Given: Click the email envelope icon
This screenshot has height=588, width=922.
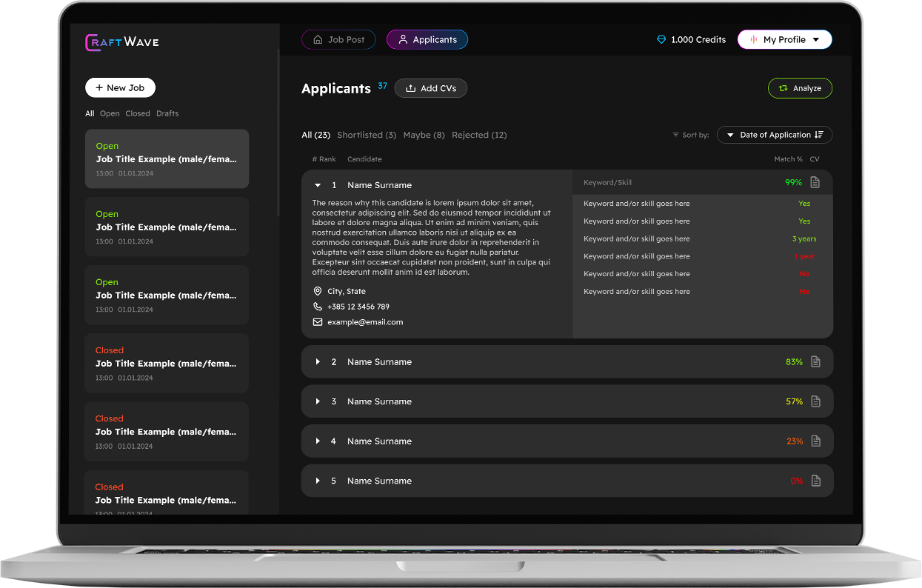Looking at the screenshot, I should [x=318, y=322].
